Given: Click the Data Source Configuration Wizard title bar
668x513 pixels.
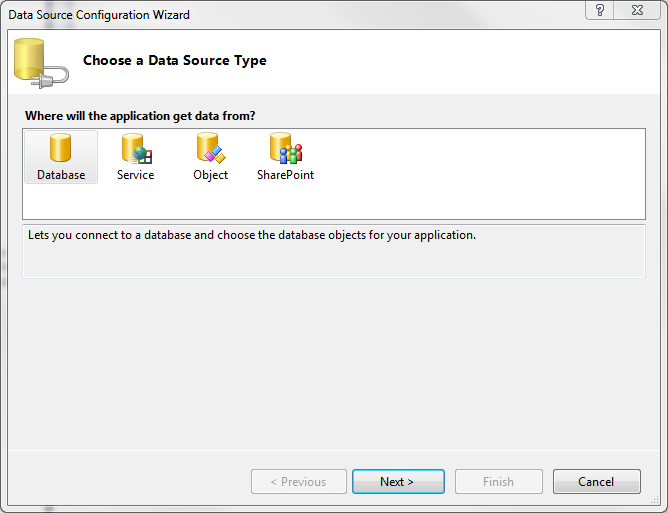Looking at the screenshot, I should pyautogui.click(x=300, y=14).
